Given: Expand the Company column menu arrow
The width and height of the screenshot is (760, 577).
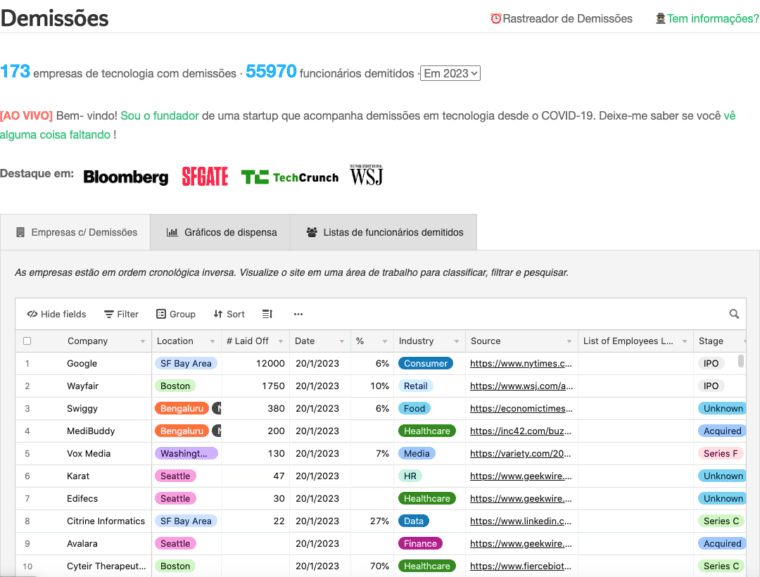Looking at the screenshot, I should (x=142, y=341).
